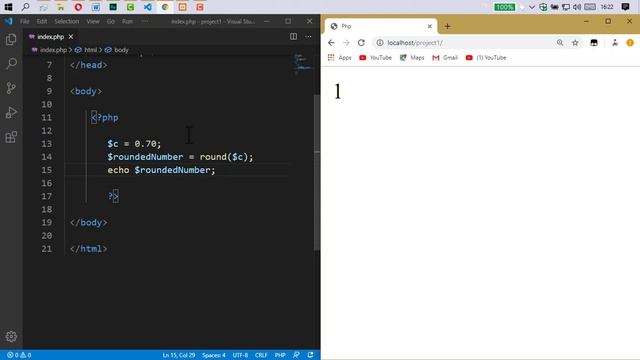Click the echo $roundedNumber; line

pyautogui.click(x=161, y=170)
